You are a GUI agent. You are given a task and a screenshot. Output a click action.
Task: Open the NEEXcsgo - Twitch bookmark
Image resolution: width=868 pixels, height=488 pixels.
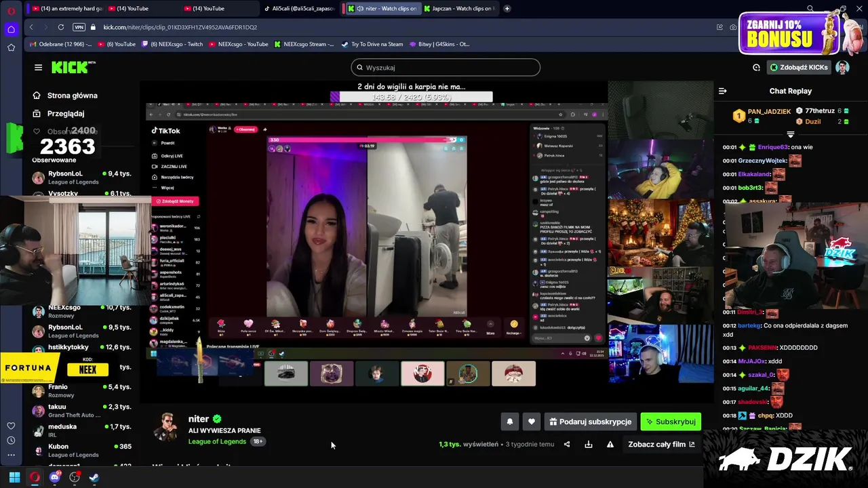172,44
